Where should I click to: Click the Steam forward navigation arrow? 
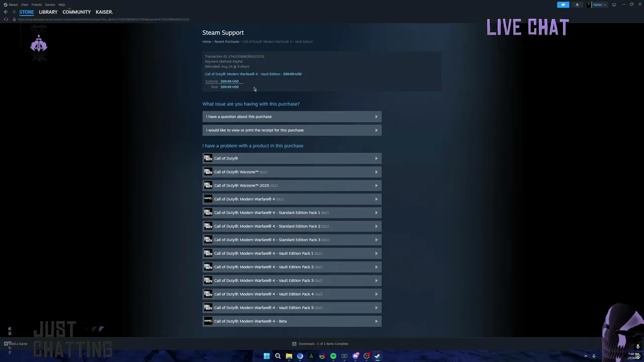click(14, 12)
